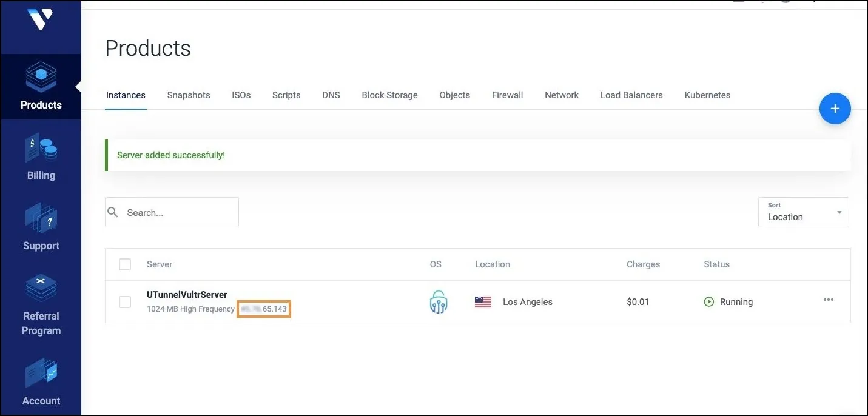Click the server IP address ending 65.143

[264, 309]
